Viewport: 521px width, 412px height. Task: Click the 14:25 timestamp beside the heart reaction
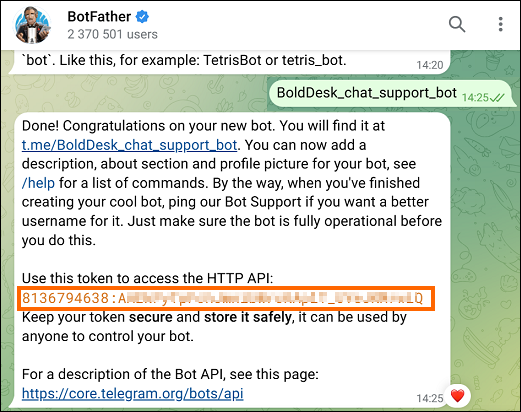click(430, 398)
